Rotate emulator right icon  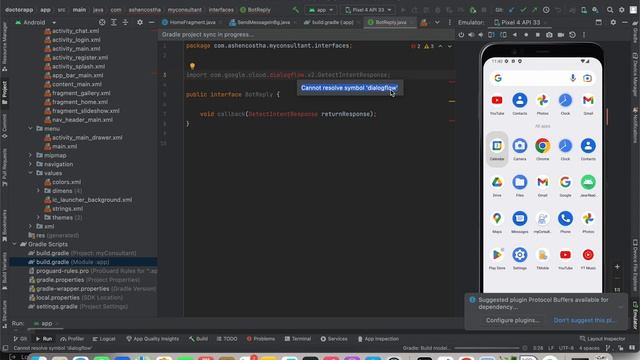[503, 35]
